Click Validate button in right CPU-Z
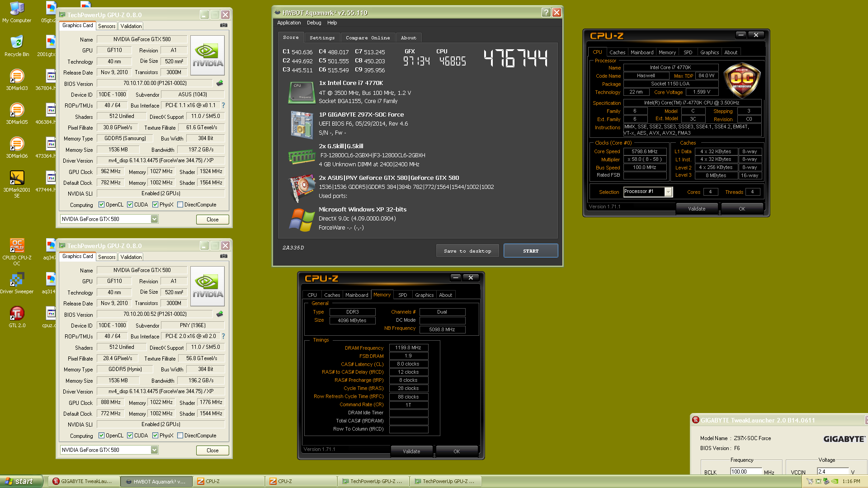The height and width of the screenshot is (488, 868). [697, 209]
